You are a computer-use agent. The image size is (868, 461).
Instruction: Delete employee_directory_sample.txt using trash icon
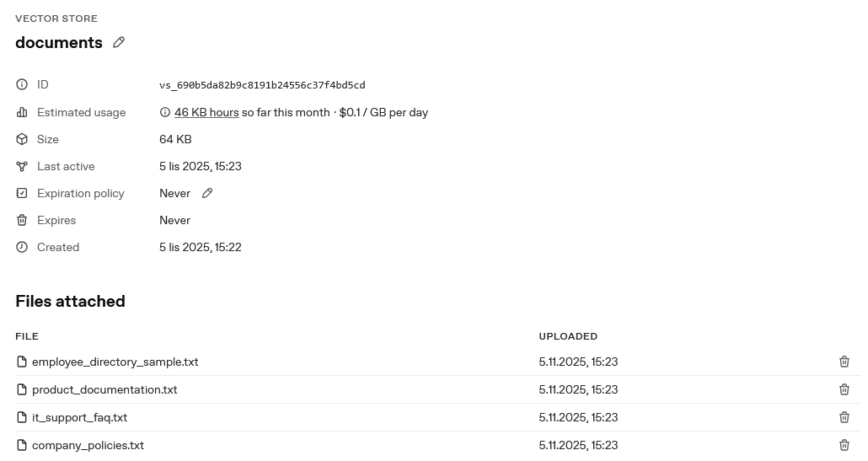844,362
